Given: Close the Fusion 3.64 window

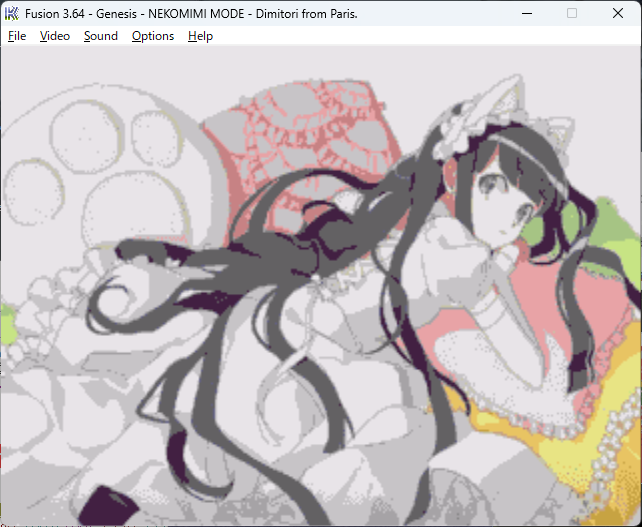Looking at the screenshot, I should [618, 14].
